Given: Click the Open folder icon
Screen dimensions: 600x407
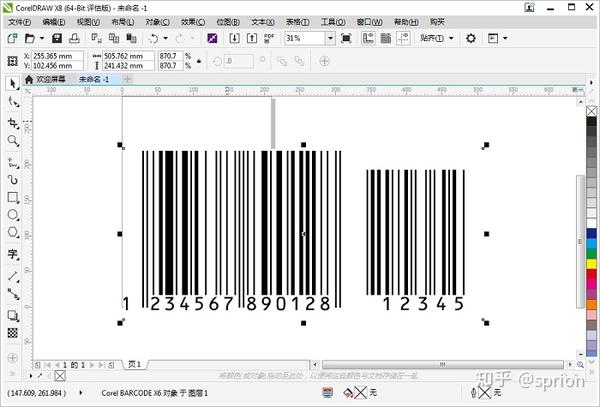Looking at the screenshot, I should (29, 38).
